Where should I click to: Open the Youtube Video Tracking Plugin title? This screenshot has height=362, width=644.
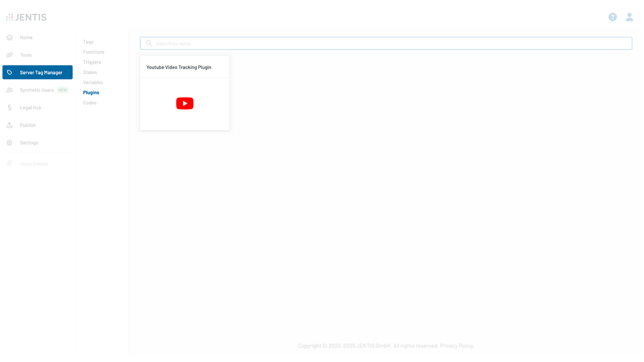[179, 67]
